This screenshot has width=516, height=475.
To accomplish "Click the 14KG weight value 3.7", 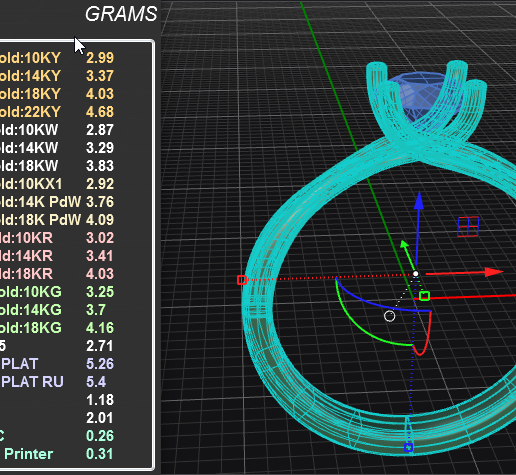I will point(96,310).
